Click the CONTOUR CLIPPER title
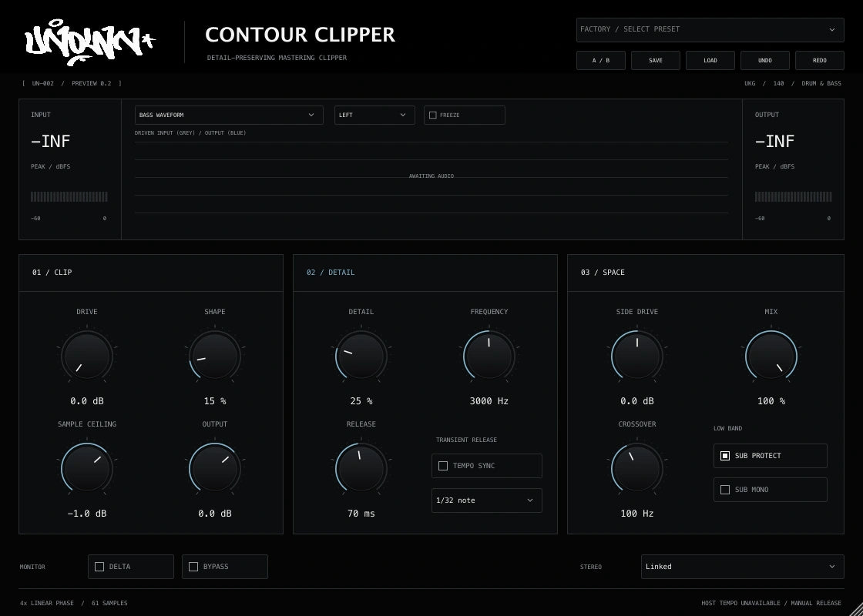The width and height of the screenshot is (863, 616). [300, 35]
